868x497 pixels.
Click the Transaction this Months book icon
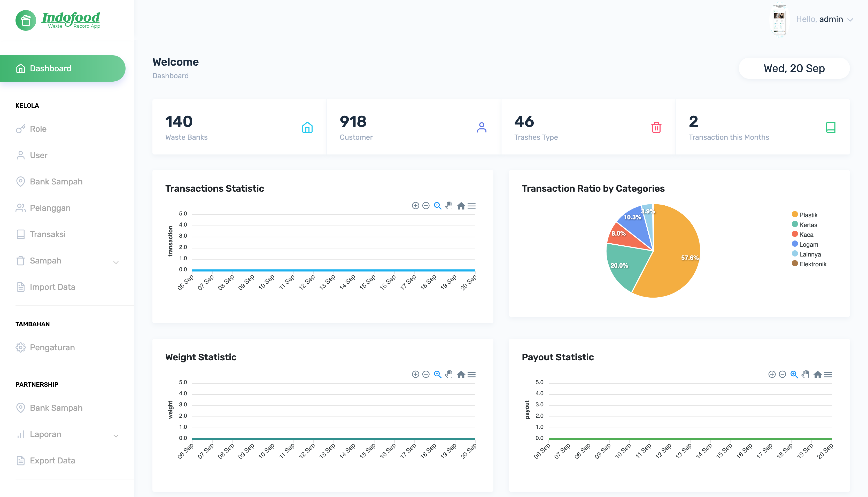click(831, 127)
